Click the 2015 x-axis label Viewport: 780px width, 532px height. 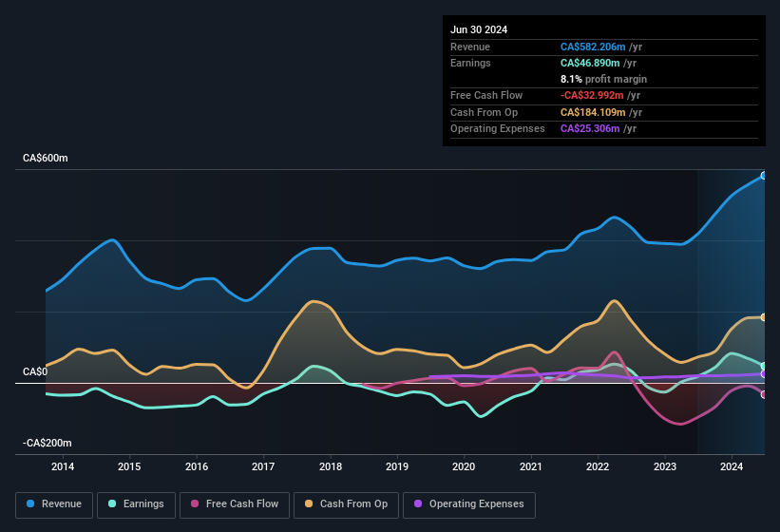click(x=129, y=466)
